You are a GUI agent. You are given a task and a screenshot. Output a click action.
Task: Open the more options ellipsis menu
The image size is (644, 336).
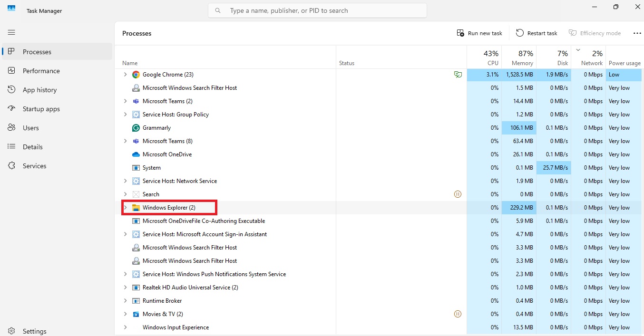click(x=637, y=33)
